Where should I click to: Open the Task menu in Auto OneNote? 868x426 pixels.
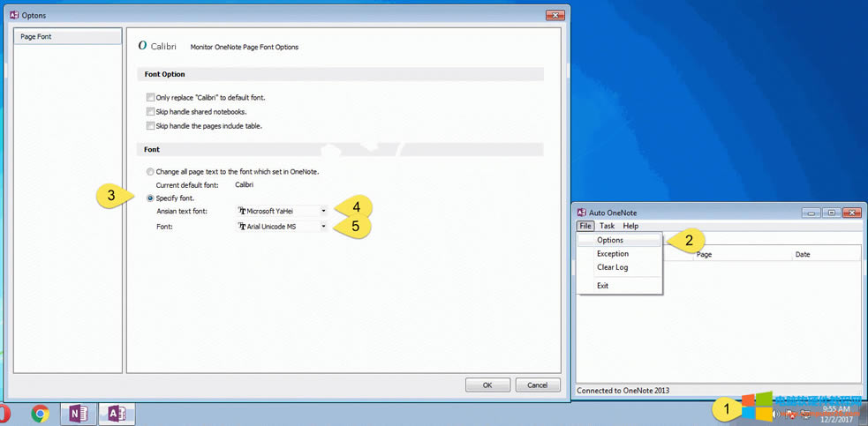coord(608,226)
